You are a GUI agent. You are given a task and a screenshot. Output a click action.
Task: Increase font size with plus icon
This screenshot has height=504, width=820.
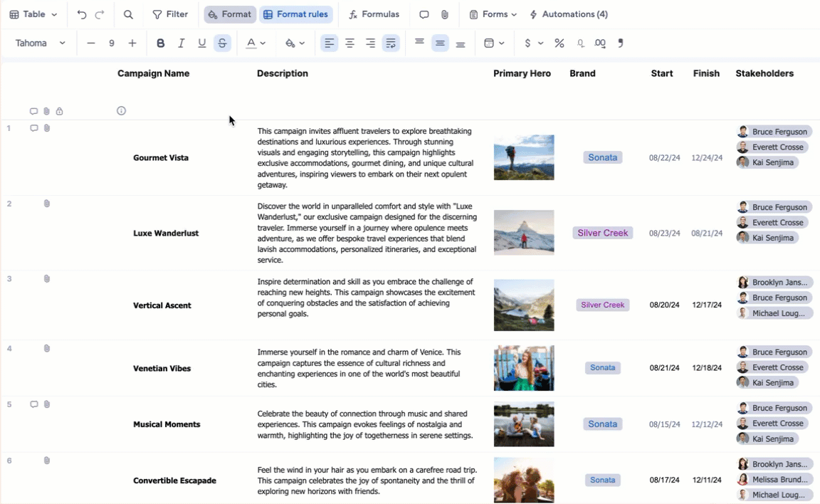pos(132,43)
